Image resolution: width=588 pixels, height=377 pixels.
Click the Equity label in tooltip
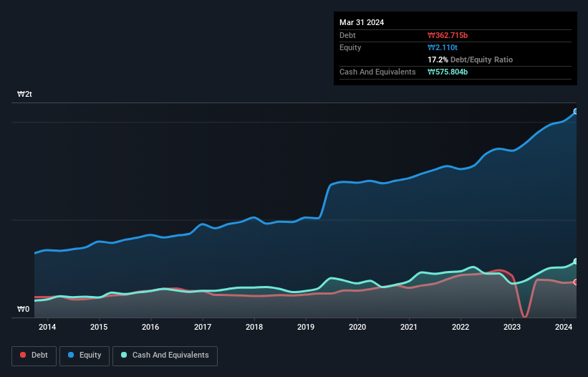point(350,47)
